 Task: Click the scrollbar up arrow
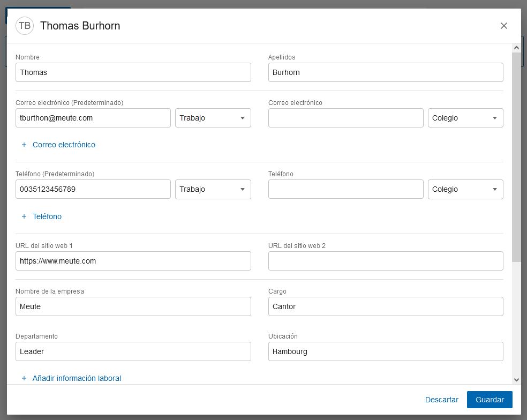[x=516, y=48]
